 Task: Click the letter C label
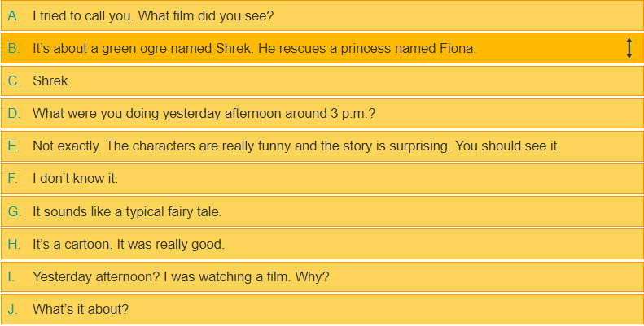pos(14,81)
